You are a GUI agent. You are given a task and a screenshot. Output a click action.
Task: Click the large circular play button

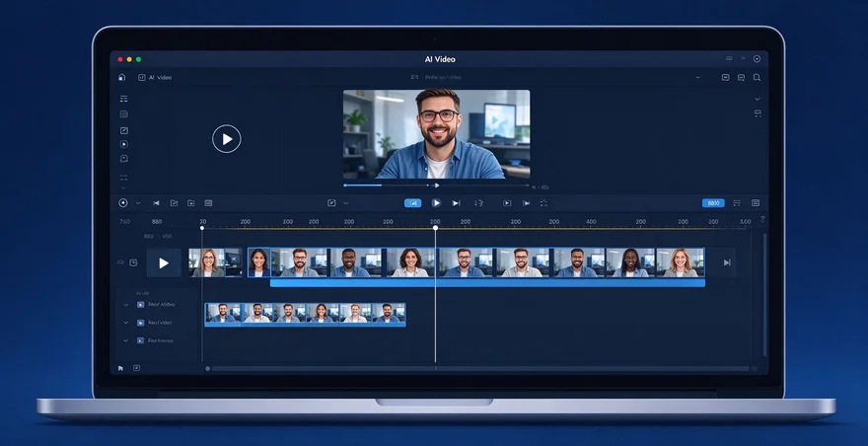click(x=227, y=138)
